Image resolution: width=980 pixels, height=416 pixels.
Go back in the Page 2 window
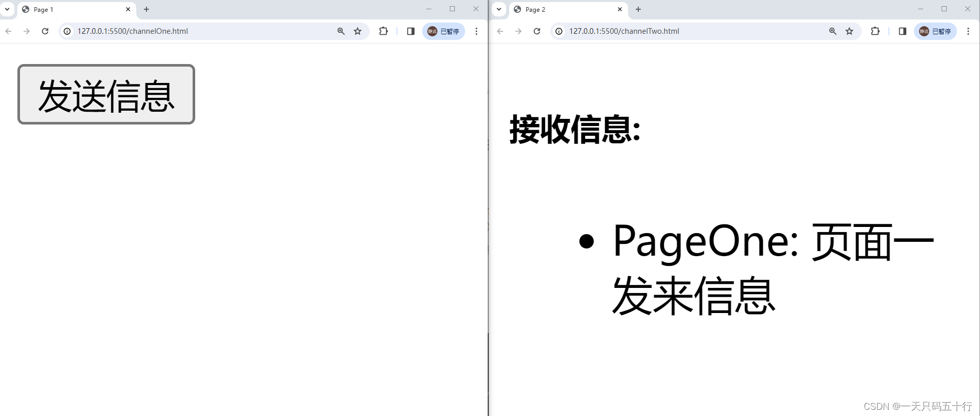tap(500, 31)
